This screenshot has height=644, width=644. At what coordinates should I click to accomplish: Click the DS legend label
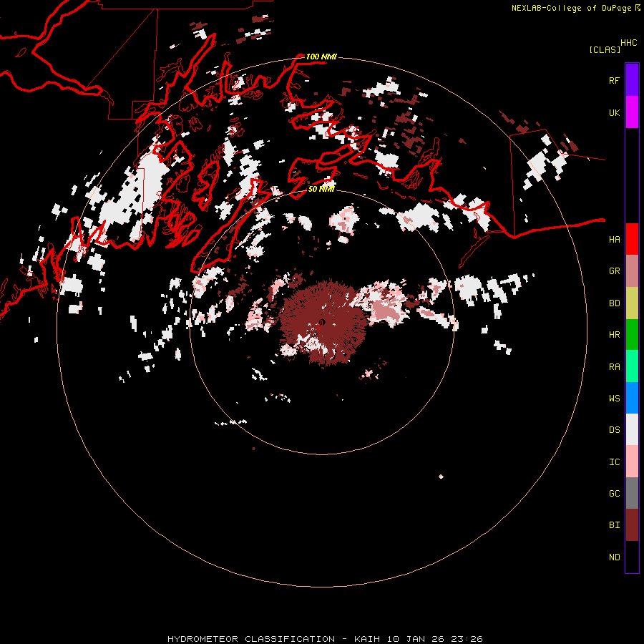click(x=614, y=430)
